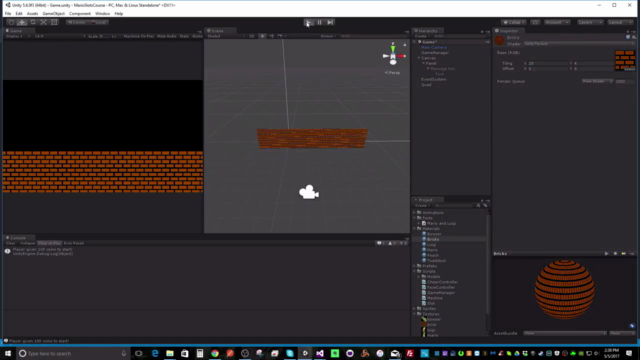Open Hierarchy Create dropdown
Screen dimensions: 640x360
[421, 36]
